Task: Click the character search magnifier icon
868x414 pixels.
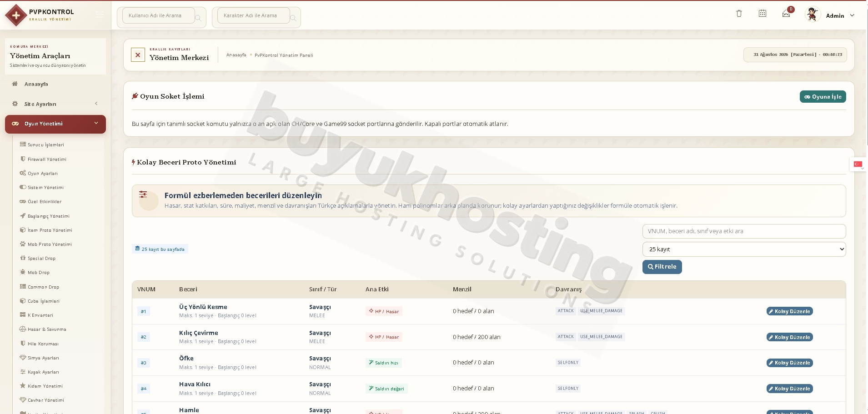Action: click(x=293, y=18)
